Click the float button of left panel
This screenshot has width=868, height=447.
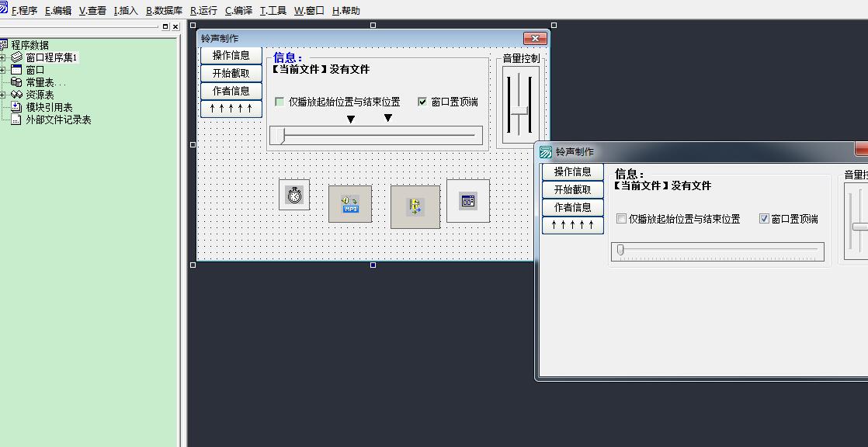[165, 26]
